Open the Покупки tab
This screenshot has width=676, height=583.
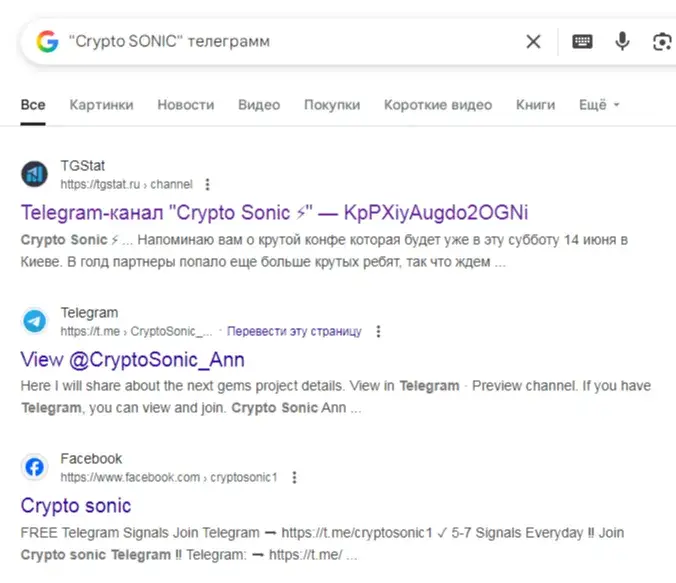click(332, 105)
